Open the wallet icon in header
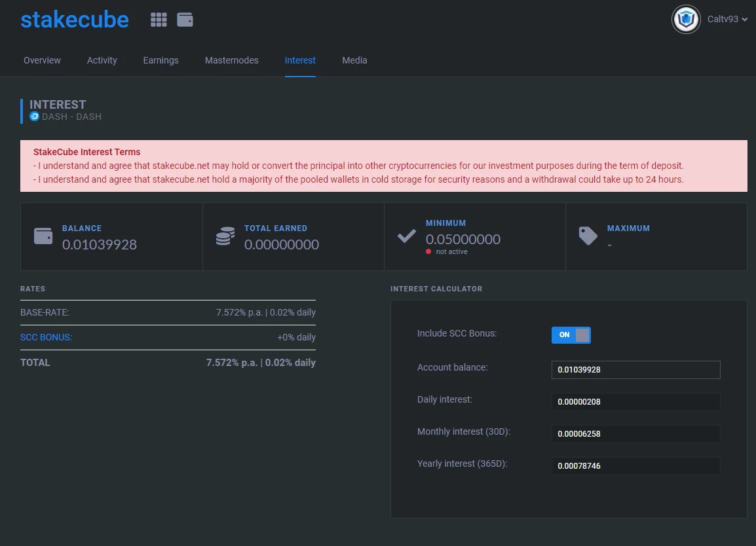The image size is (756, 546). (x=185, y=20)
